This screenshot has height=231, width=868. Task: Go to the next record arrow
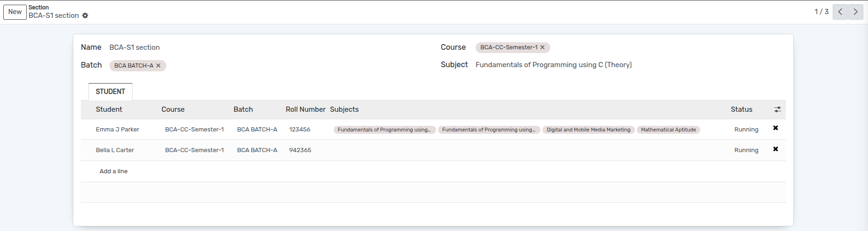pos(856,12)
